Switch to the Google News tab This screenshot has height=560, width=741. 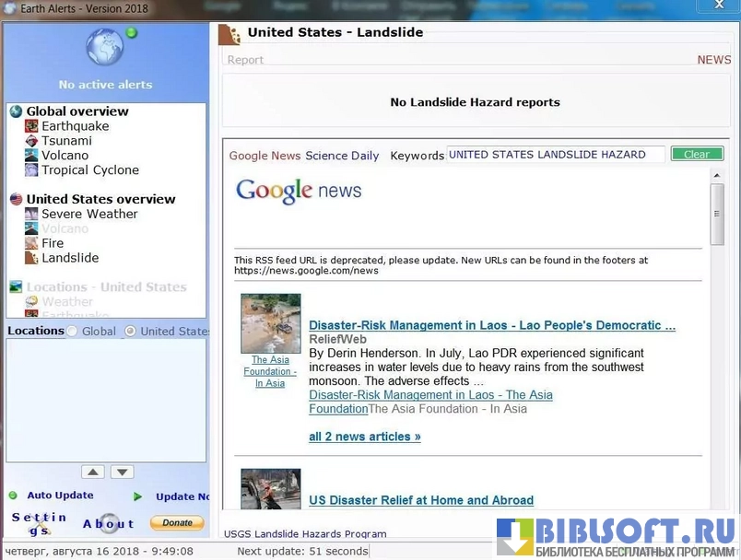pyautogui.click(x=265, y=156)
